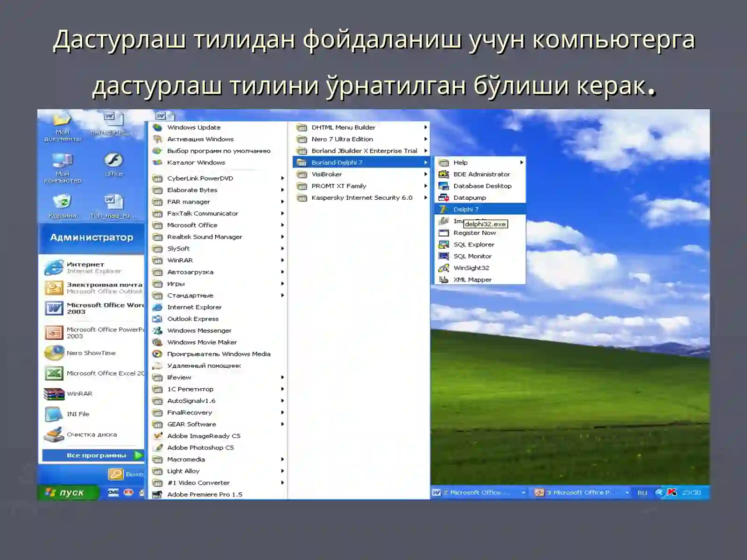Screen dimensions: 747x560
Task: Open SQL Explorer icon
Action: [x=444, y=245]
